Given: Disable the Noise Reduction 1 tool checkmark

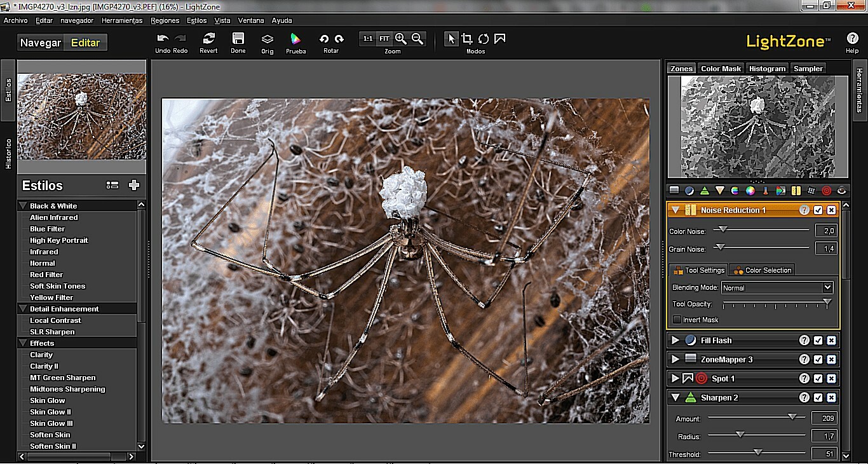Looking at the screenshot, I should click(818, 210).
